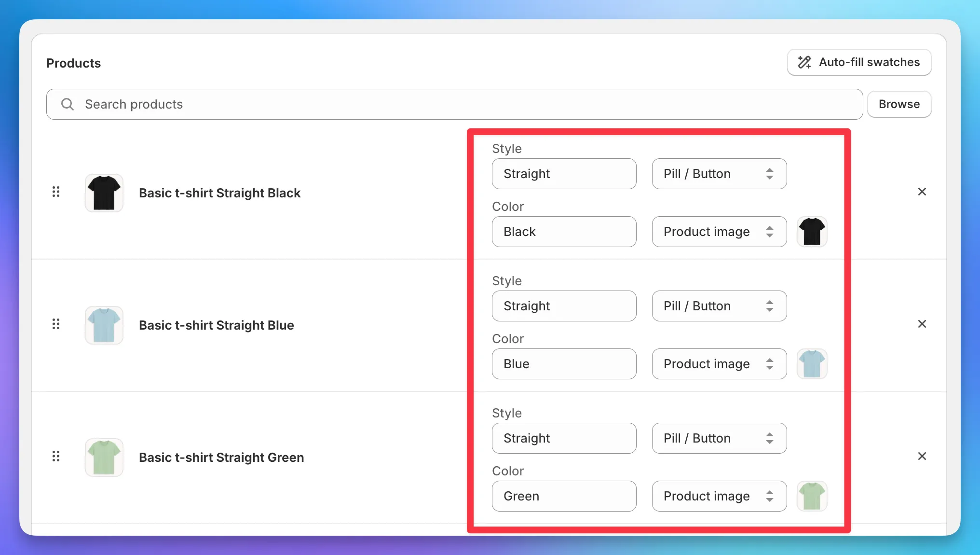Open the blue t-shirt product thumbnail
This screenshot has height=555, width=980.
(104, 325)
